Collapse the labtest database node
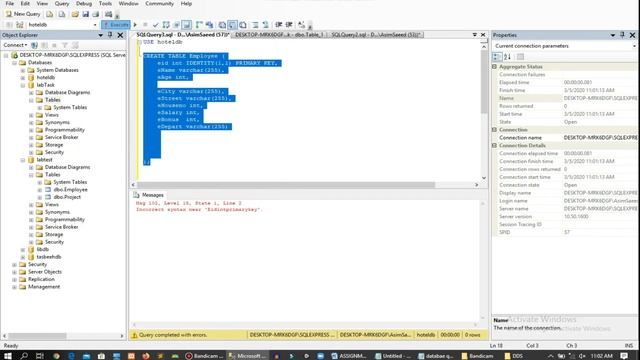 pos(23,160)
